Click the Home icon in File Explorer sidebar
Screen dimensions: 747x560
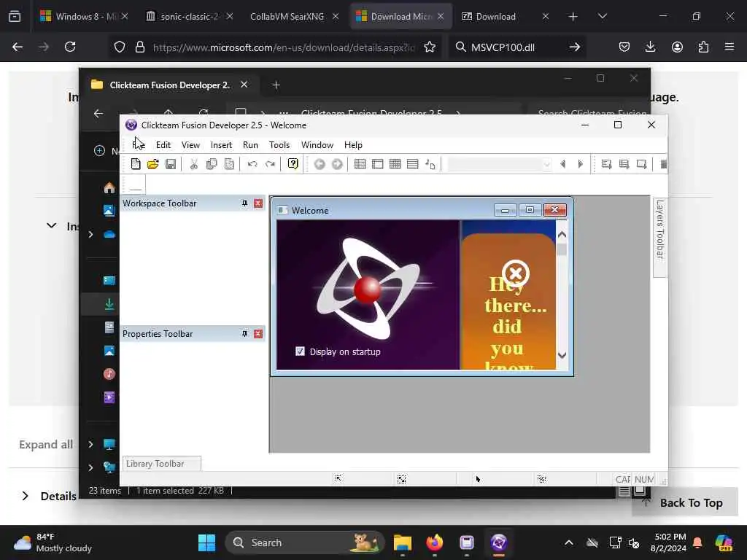coord(109,187)
